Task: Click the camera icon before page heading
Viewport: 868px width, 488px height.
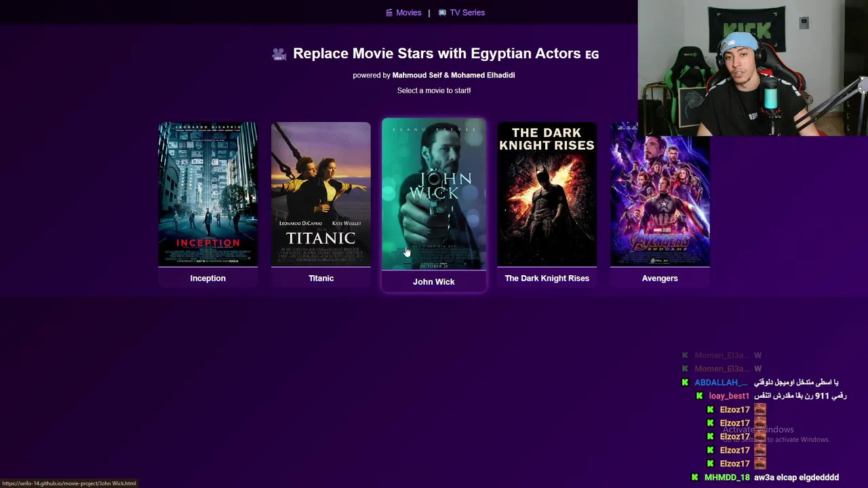Action: (279, 54)
